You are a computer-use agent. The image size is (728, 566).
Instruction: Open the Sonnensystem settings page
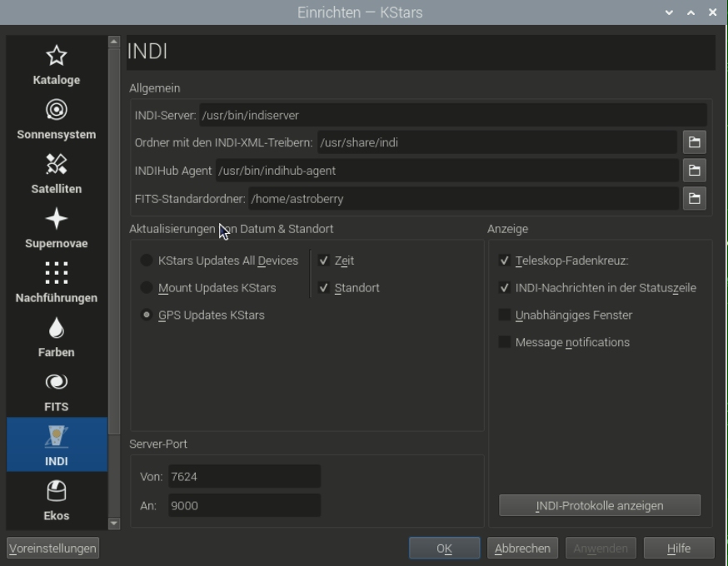57,120
